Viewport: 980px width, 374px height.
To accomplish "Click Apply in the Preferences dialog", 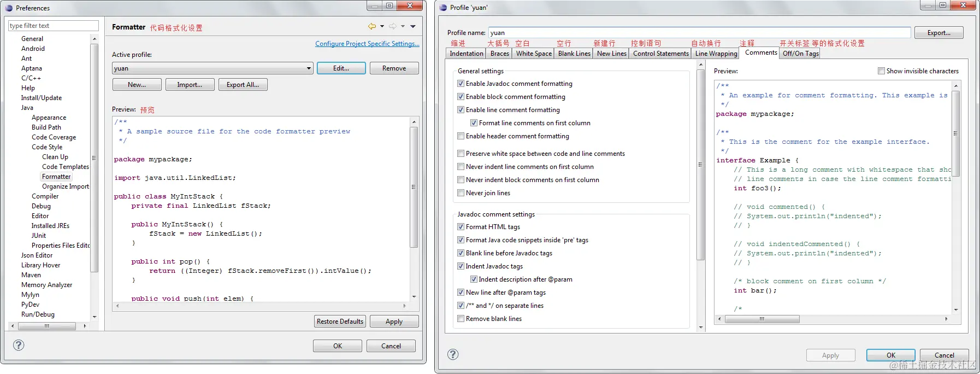I will tap(394, 322).
